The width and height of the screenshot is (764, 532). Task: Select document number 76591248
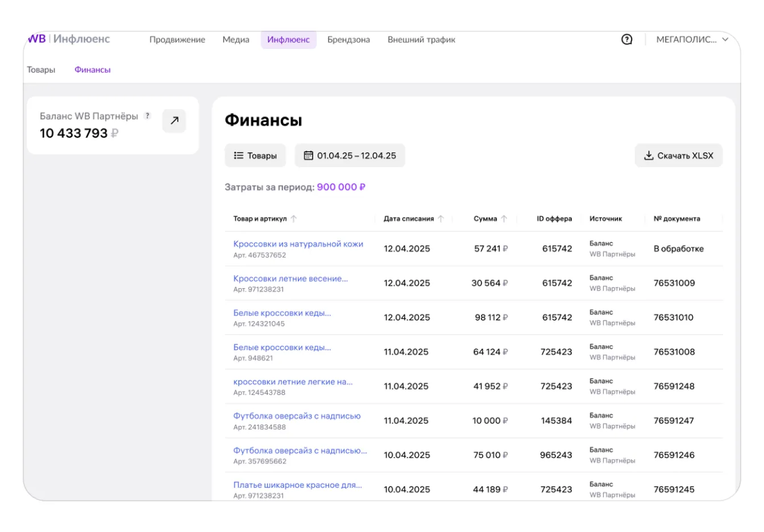click(x=674, y=386)
